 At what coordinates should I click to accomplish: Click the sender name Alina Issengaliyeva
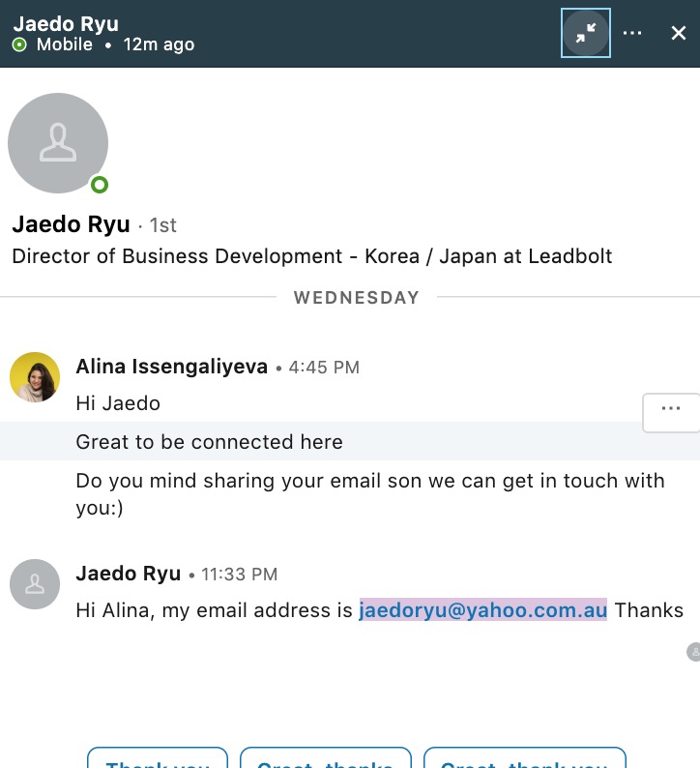[171, 367]
